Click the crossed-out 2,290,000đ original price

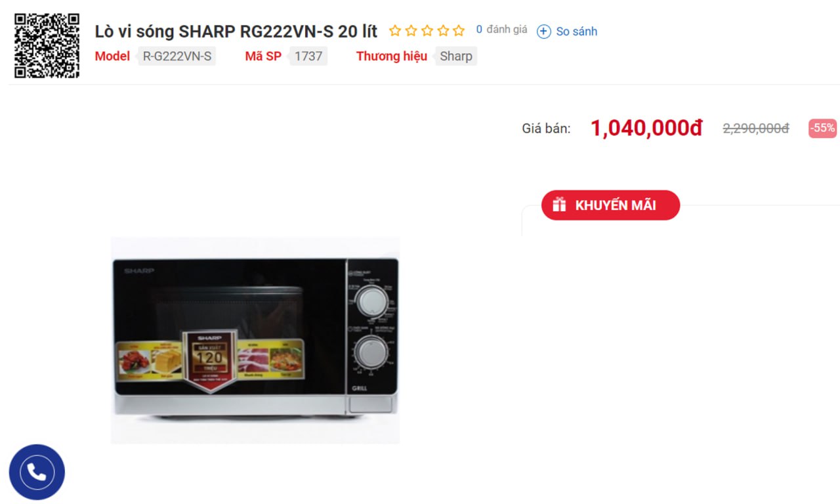coord(756,129)
